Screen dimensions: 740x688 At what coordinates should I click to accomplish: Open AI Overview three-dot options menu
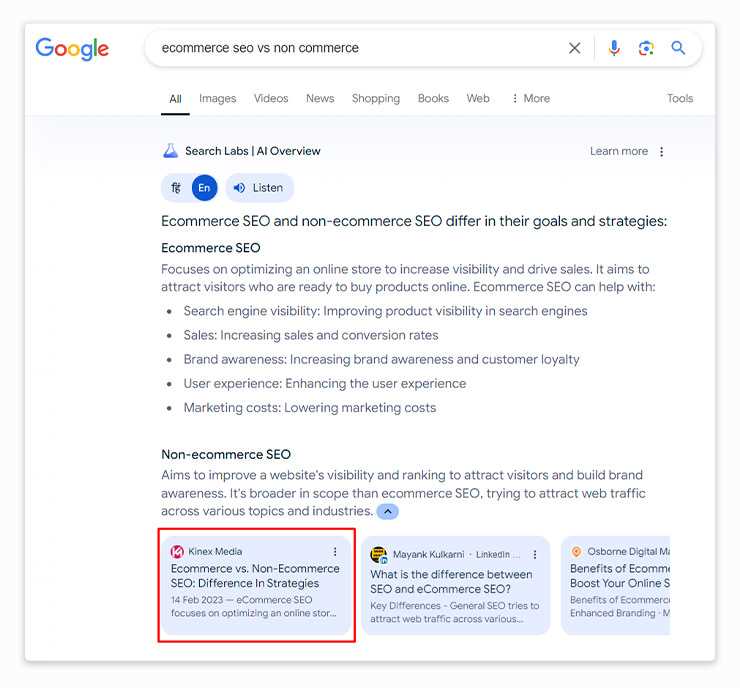pyautogui.click(x=662, y=151)
